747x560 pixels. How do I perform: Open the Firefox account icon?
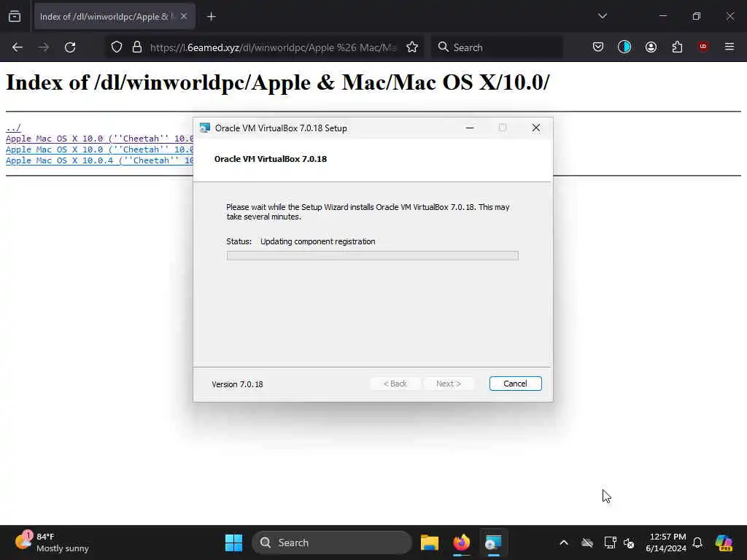pos(651,47)
